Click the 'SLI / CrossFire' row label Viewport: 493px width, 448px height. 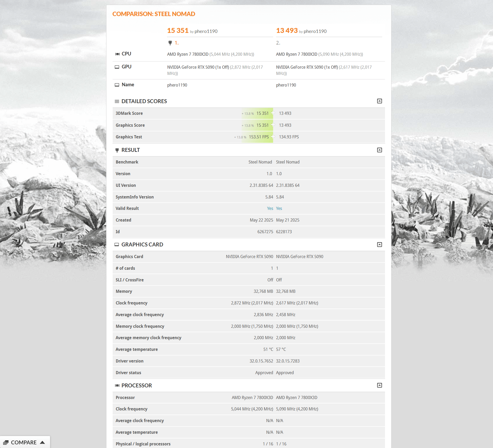[129, 280]
